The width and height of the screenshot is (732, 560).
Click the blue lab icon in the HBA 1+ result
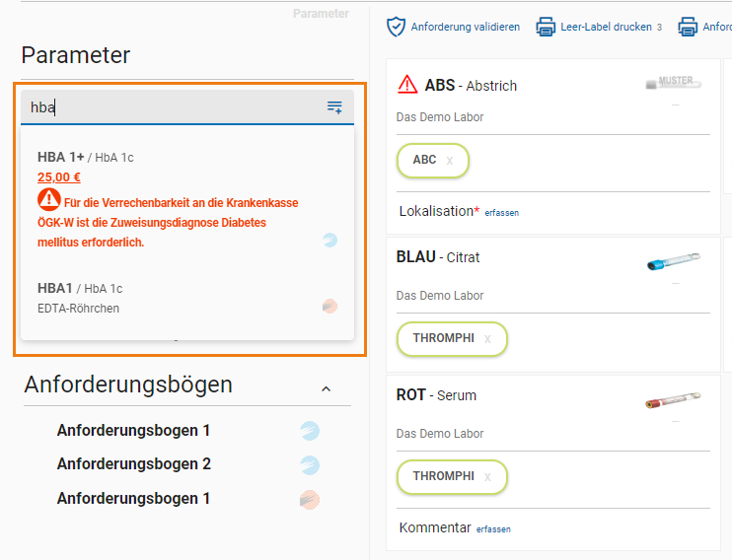[330, 240]
